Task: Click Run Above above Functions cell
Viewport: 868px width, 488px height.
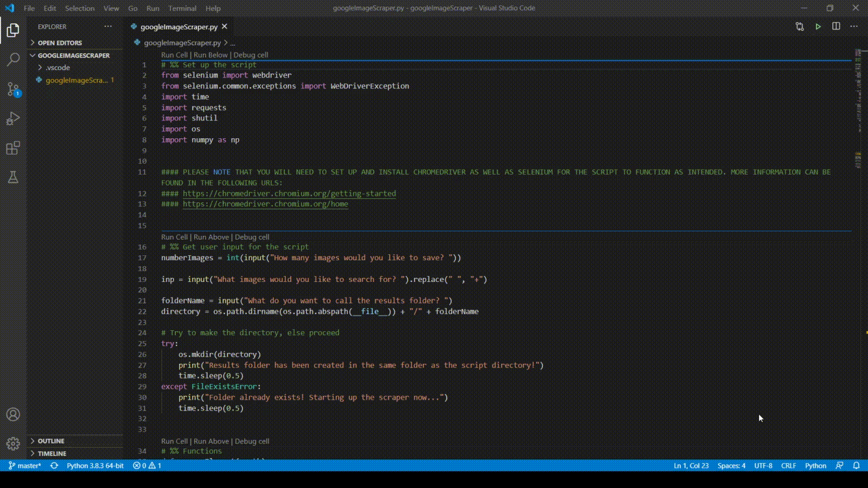Action: pos(211,441)
